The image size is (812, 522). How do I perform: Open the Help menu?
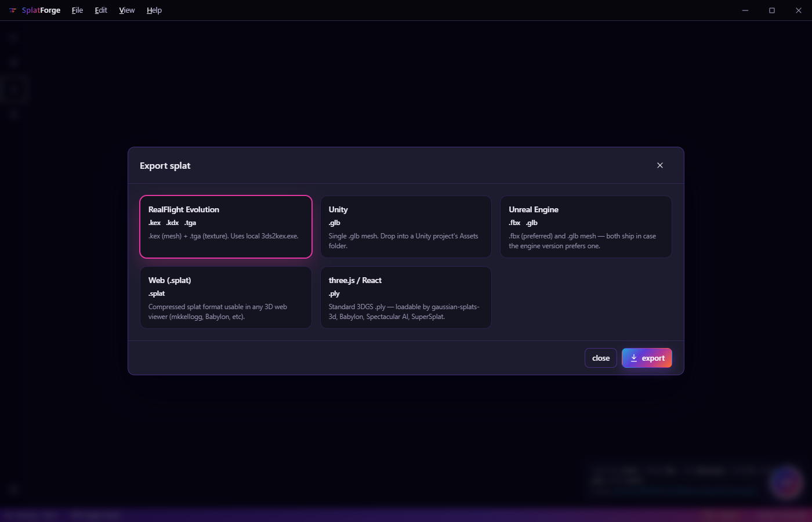(x=154, y=10)
